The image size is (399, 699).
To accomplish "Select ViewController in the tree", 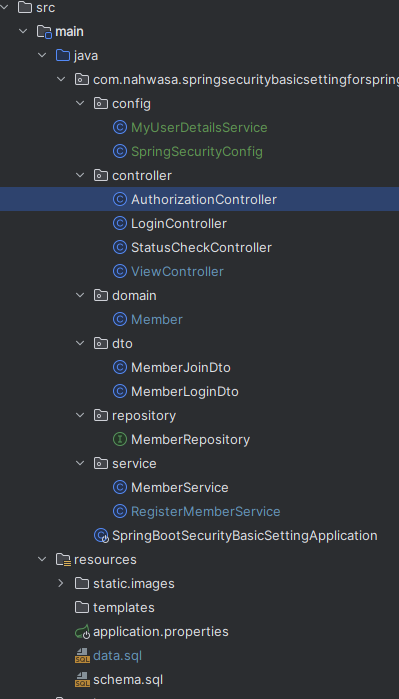I will coord(177,271).
